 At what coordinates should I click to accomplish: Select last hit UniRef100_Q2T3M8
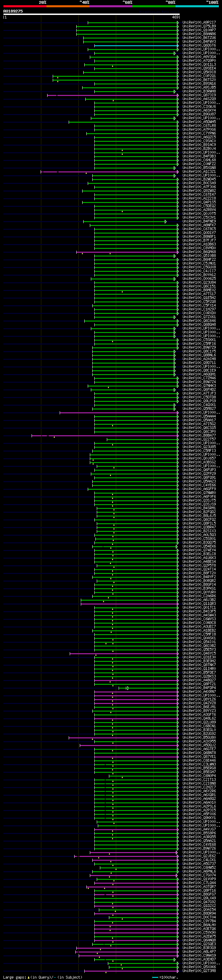point(199,971)
